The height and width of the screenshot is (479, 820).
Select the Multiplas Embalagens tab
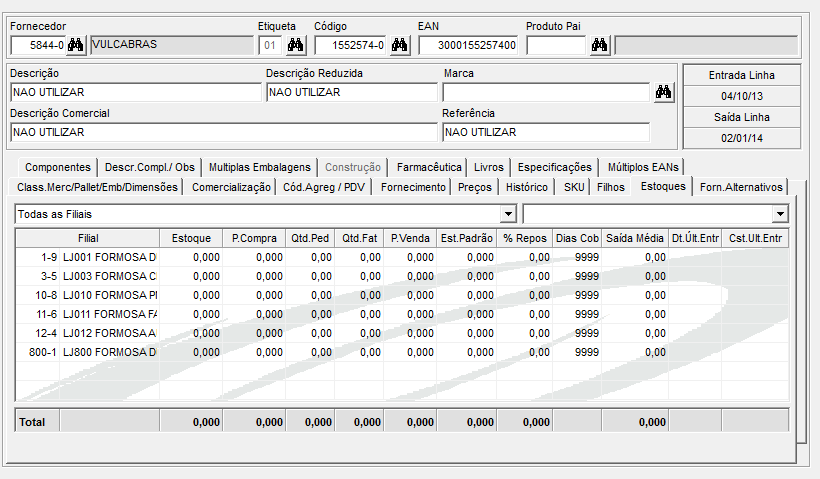point(259,167)
